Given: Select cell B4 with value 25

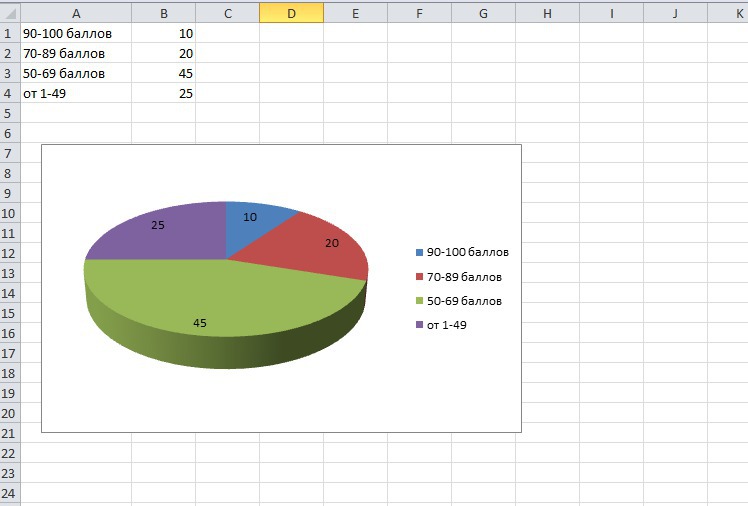Looking at the screenshot, I should [163, 93].
